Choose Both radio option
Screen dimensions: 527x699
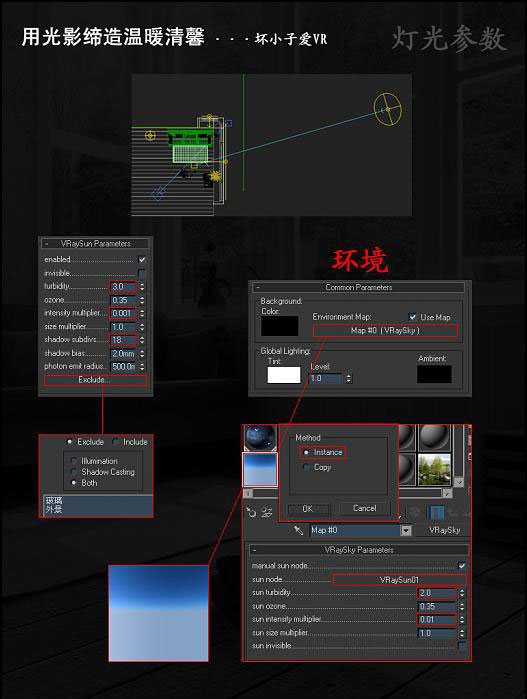pyautogui.click(x=74, y=483)
